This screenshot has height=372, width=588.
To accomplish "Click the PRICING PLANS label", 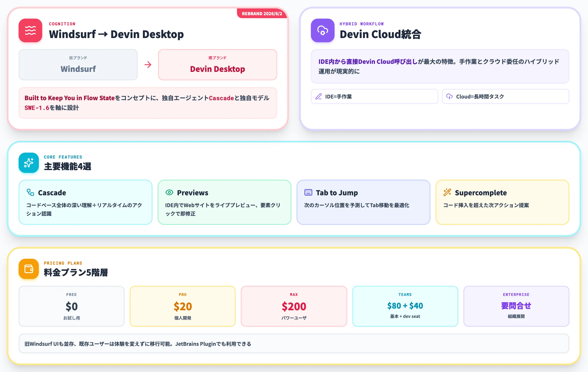I will coord(63,263).
